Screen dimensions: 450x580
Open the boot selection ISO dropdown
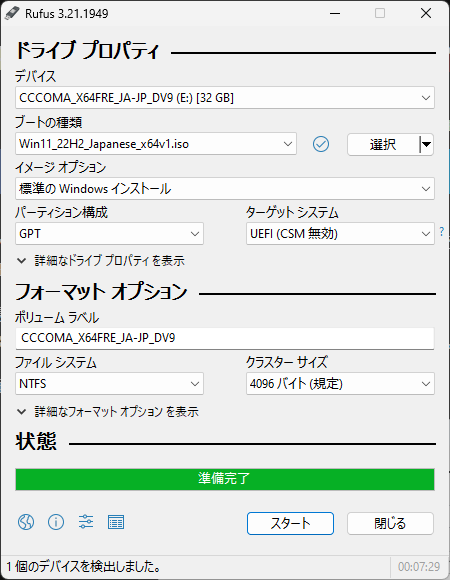(x=156, y=144)
